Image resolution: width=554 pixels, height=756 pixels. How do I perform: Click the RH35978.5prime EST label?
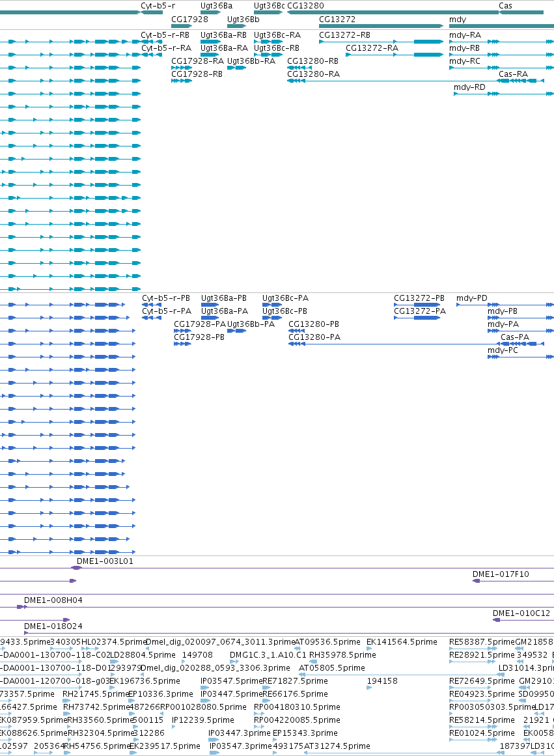click(x=343, y=655)
